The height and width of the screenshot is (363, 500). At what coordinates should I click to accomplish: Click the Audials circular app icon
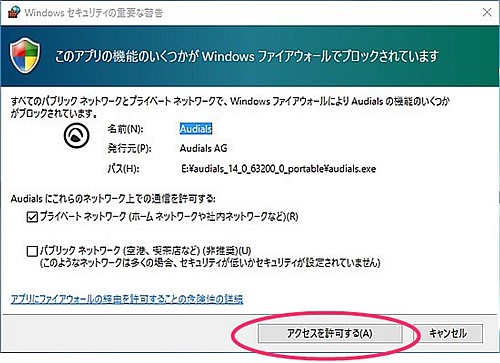coord(77,136)
